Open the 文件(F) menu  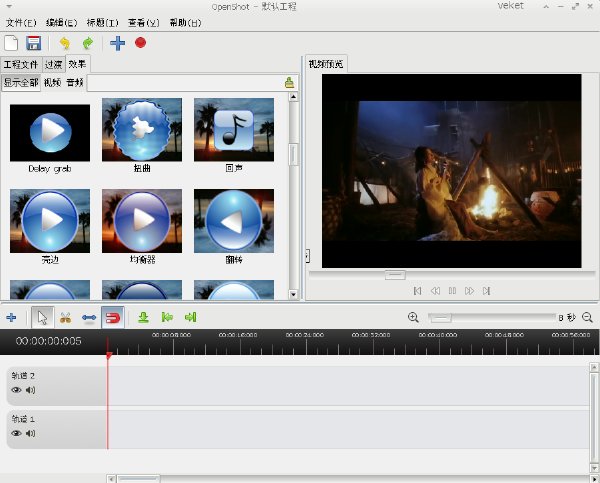coord(21,23)
